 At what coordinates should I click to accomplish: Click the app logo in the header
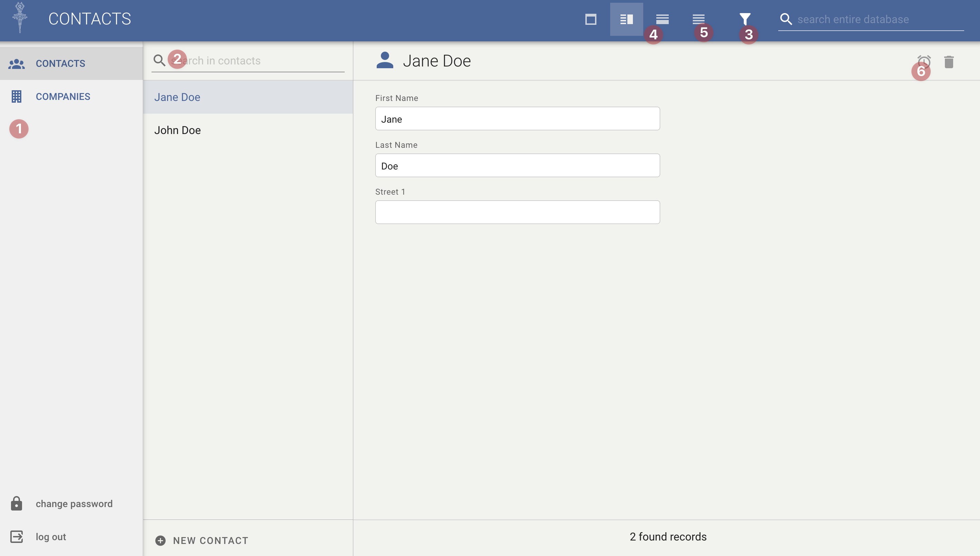[x=20, y=18]
